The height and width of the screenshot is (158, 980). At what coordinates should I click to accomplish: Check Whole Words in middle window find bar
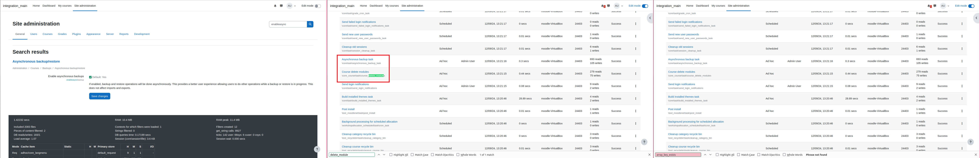click(x=458, y=155)
